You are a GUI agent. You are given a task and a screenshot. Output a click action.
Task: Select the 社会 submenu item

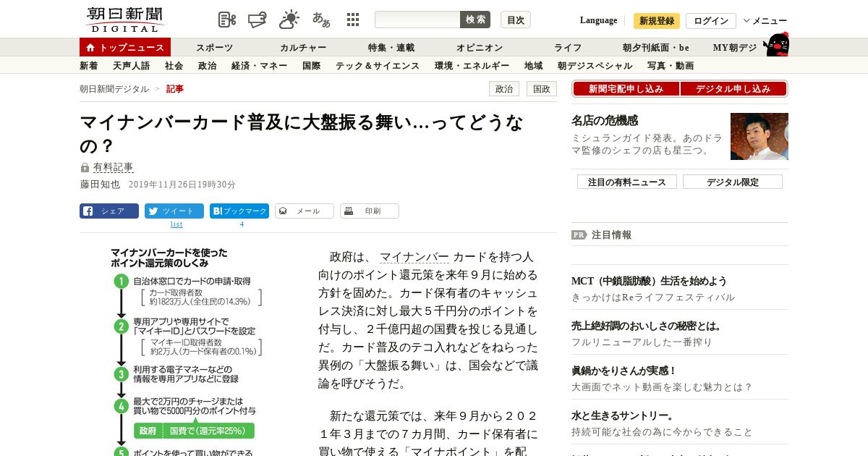pyautogui.click(x=174, y=66)
